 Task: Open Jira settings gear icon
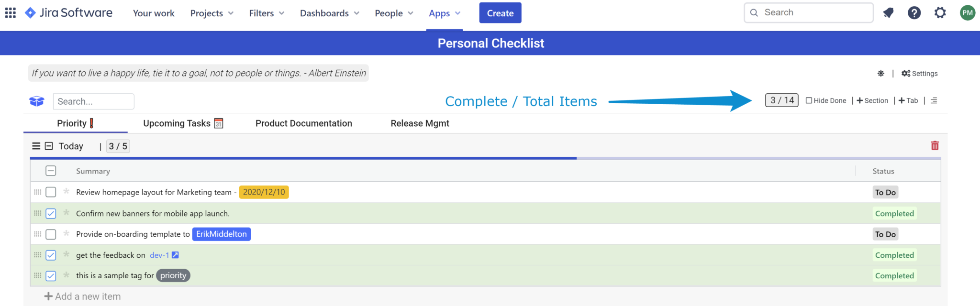940,13
